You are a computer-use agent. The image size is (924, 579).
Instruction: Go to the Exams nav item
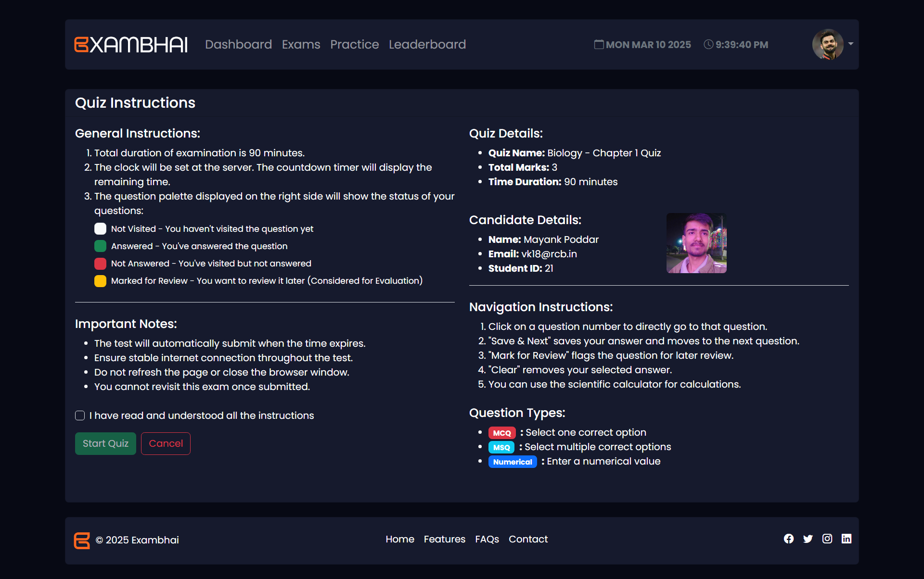(301, 44)
